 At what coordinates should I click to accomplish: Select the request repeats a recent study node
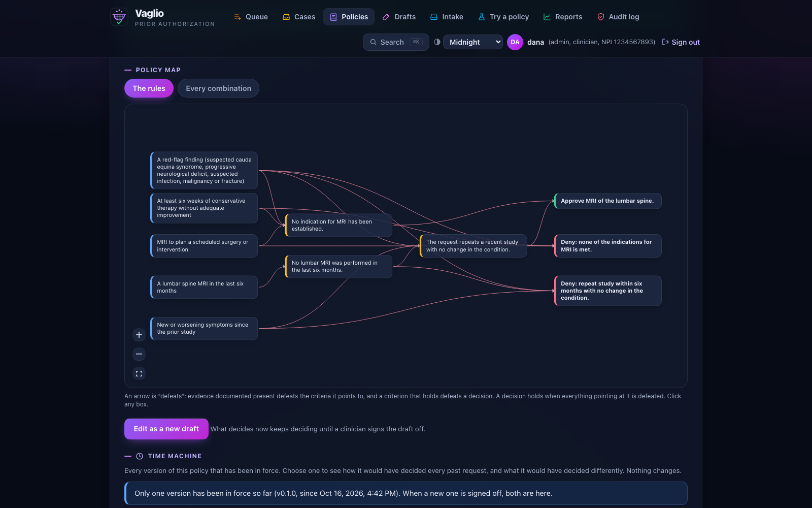(x=473, y=246)
